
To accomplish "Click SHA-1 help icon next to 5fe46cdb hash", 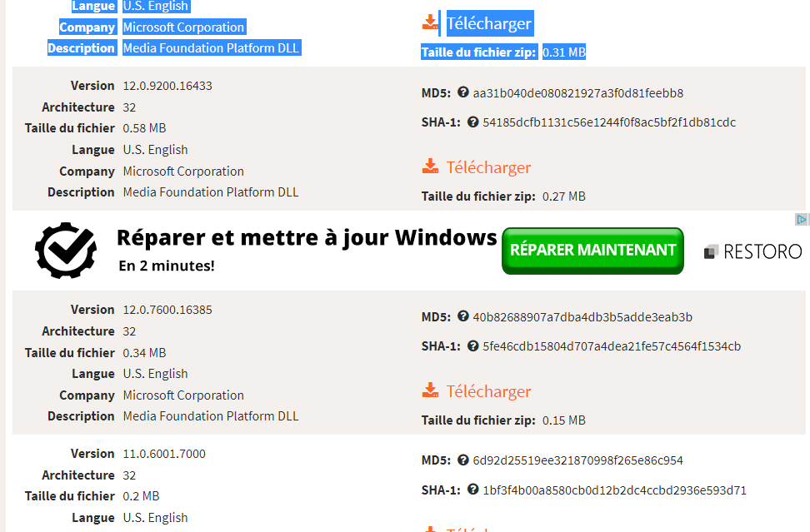I will click(x=472, y=346).
